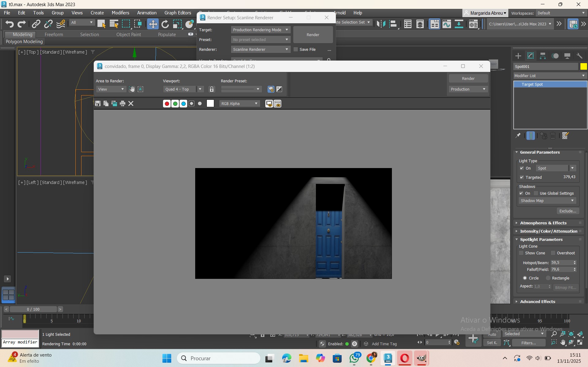Open the Modifiers menu
Viewport: 588px width, 367px height.
(x=120, y=13)
